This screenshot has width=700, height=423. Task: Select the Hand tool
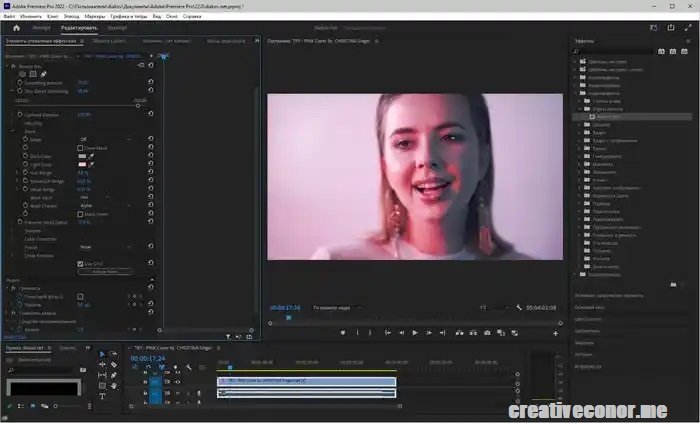point(114,386)
